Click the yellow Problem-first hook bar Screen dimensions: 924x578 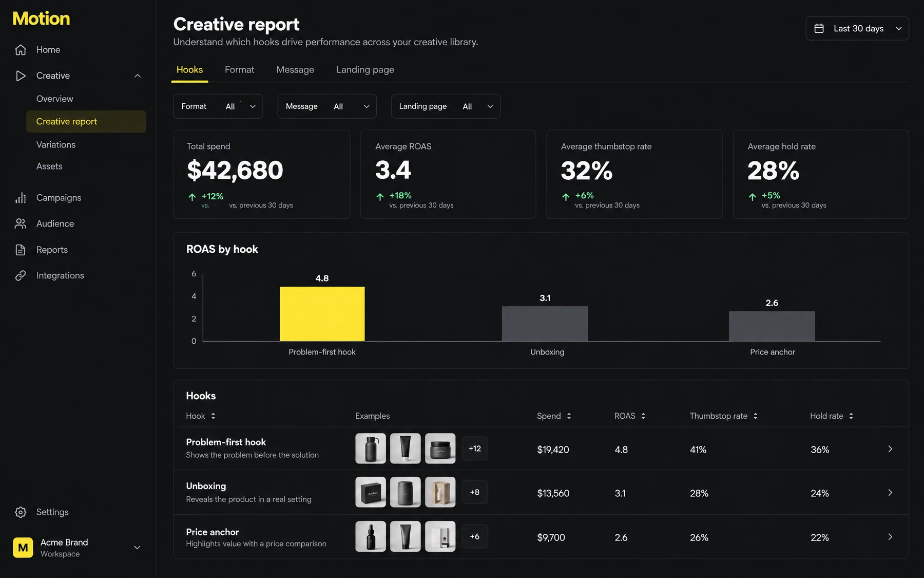click(322, 314)
